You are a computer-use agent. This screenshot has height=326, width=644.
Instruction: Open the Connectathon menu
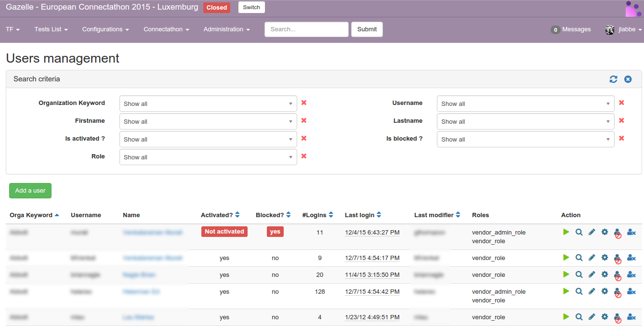coord(166,29)
